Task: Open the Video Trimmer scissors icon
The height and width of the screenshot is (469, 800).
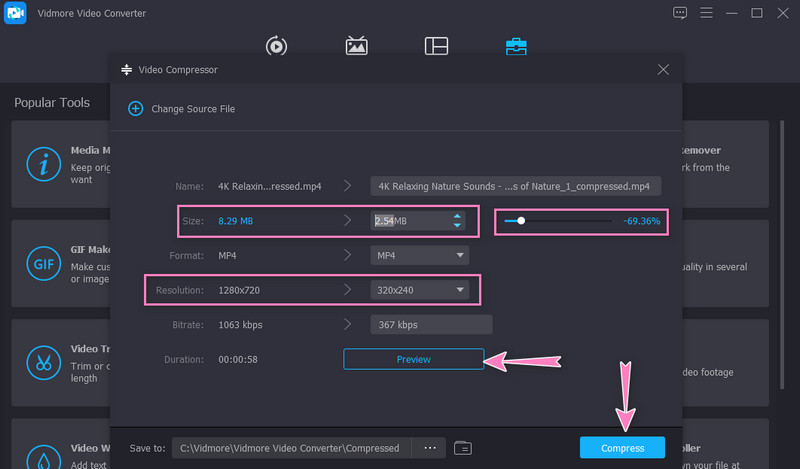Action: pyautogui.click(x=43, y=362)
